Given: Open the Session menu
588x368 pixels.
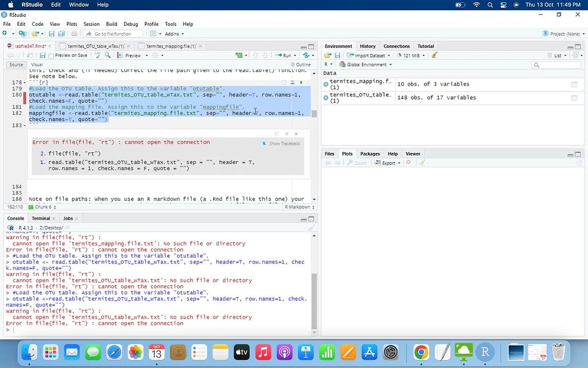Looking at the screenshot, I should [91, 24].
